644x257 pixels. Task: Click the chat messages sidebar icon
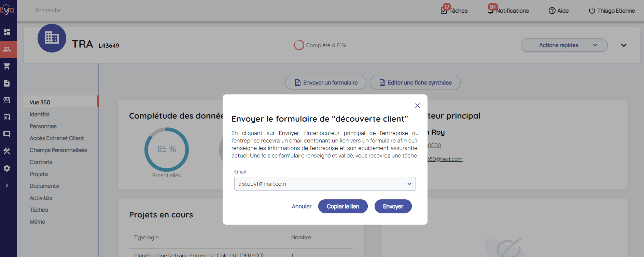(7, 134)
